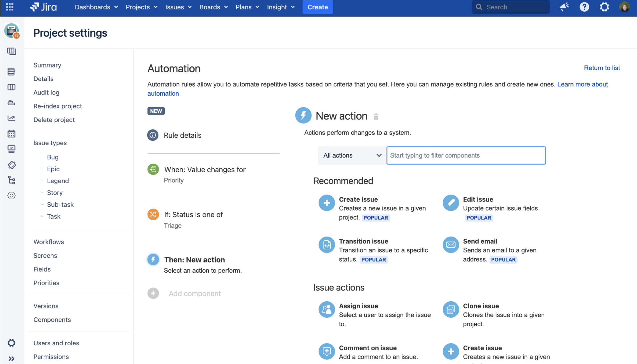
Task: Click the Edit issue pencil icon
Action: (451, 203)
